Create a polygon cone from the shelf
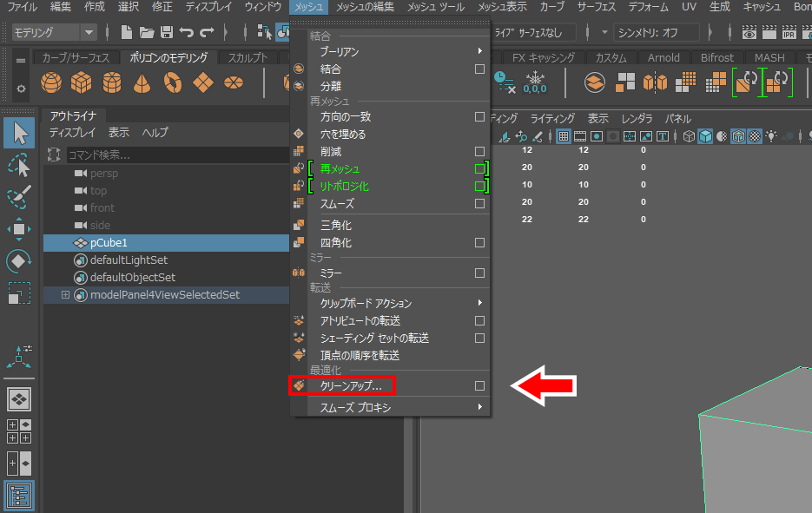The image size is (812, 513). (x=142, y=83)
